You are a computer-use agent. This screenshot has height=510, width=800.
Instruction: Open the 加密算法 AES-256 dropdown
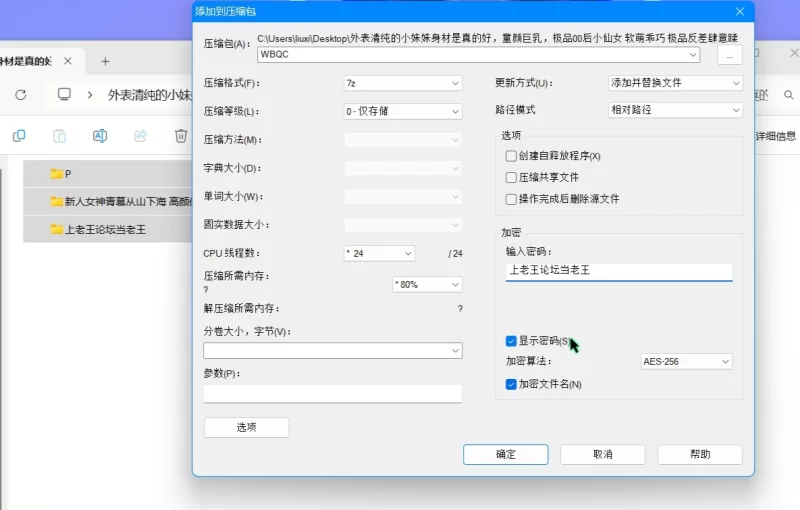pos(686,362)
